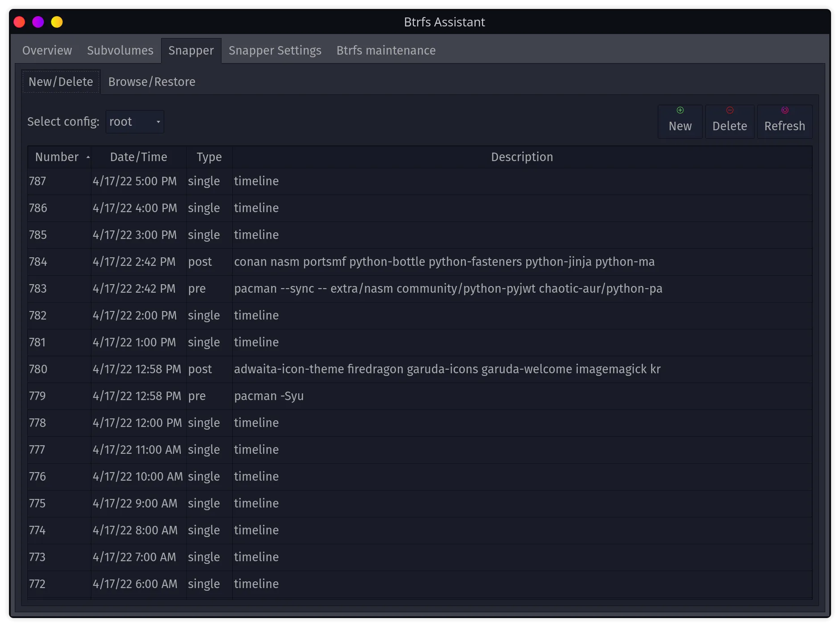Open the Select config dropdown showing root
The image size is (840, 627).
tap(135, 122)
